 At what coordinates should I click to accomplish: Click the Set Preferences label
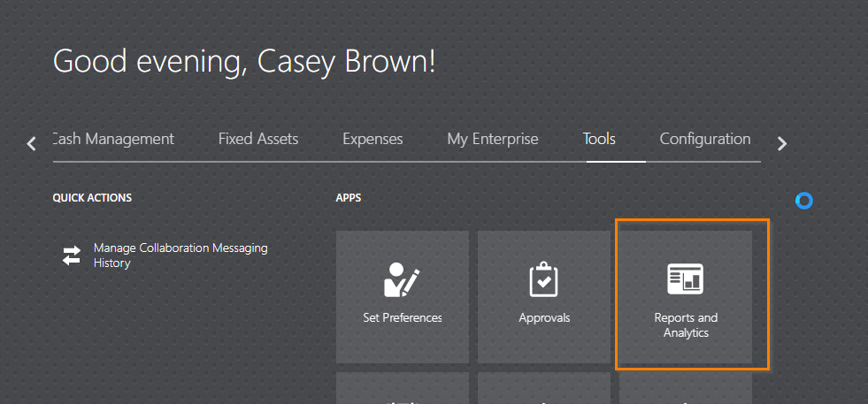(403, 317)
